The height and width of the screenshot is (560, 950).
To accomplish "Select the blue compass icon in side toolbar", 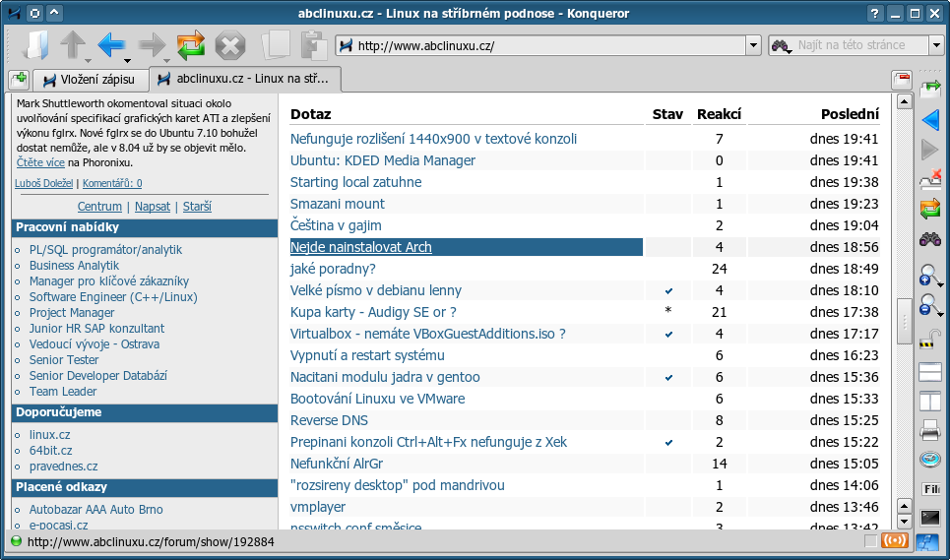I will point(930,460).
